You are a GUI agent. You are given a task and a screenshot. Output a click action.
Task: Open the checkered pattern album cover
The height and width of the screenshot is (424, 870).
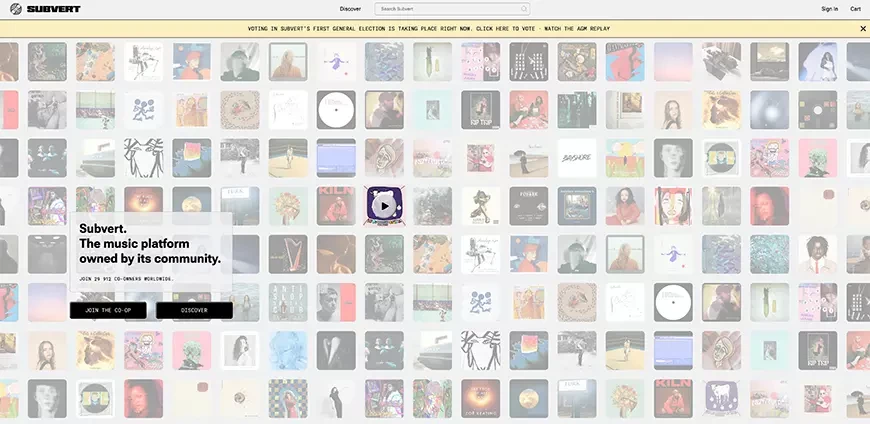[x=288, y=398]
